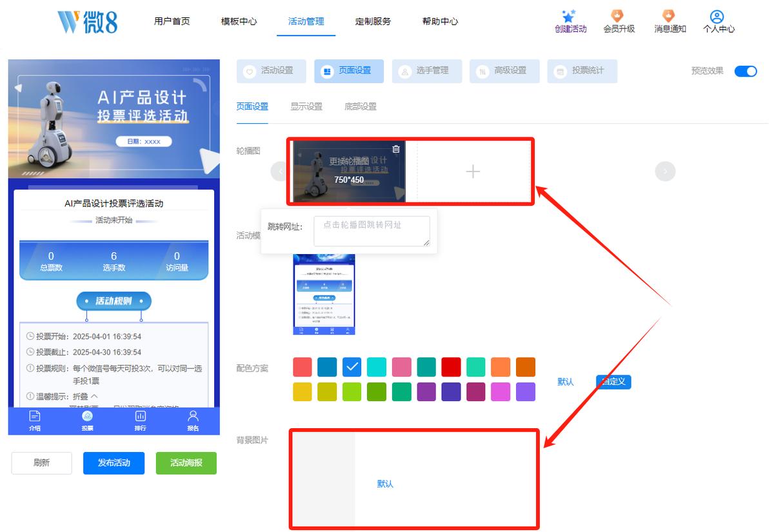The width and height of the screenshot is (774, 532).
Task: Click 默认 beside the color scheme swatches
Action: point(566,382)
